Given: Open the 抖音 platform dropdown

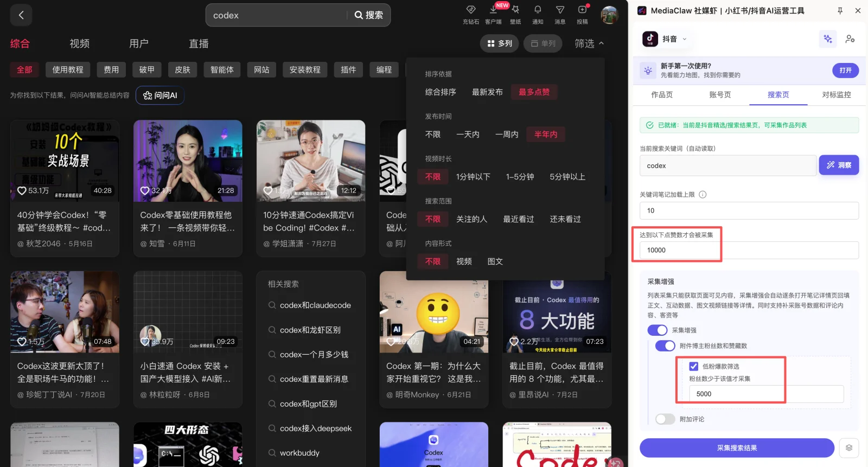Looking at the screenshot, I should click(x=674, y=39).
